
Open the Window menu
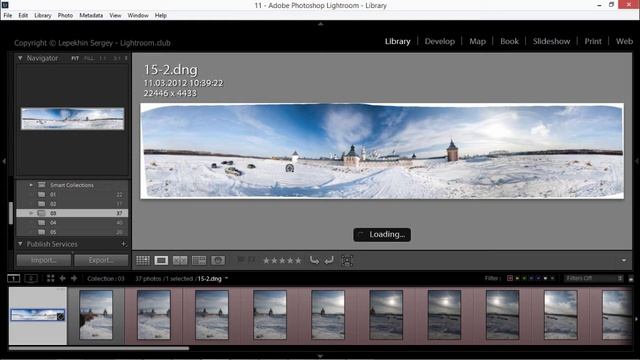click(x=138, y=16)
